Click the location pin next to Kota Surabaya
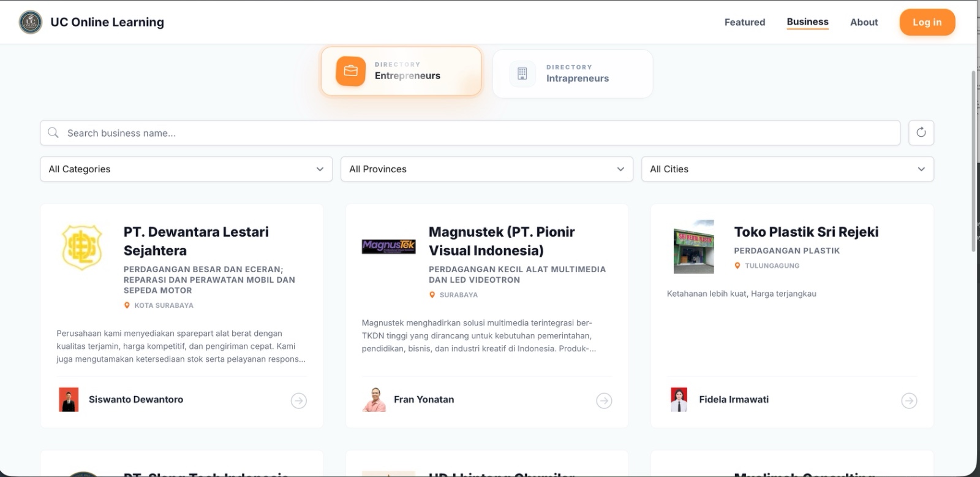 [x=127, y=305]
